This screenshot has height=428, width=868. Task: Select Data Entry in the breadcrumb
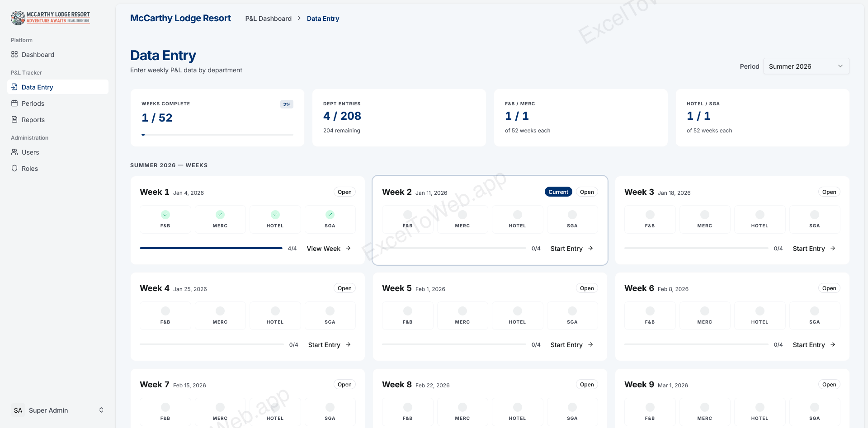(x=323, y=19)
